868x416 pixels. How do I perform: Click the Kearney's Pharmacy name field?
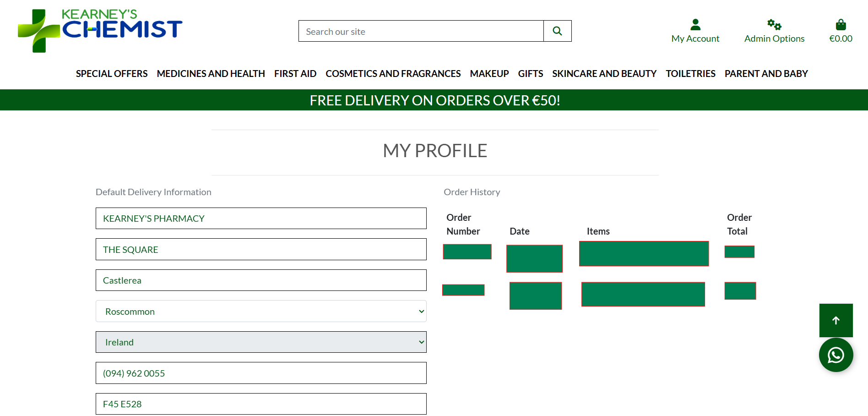coord(261,219)
